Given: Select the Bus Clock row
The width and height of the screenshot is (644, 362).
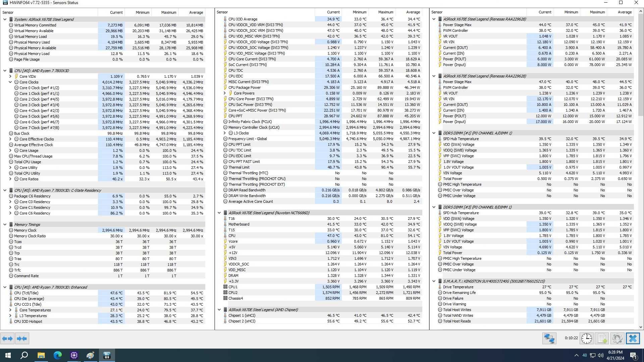Looking at the screenshot, I should [x=104, y=133].
